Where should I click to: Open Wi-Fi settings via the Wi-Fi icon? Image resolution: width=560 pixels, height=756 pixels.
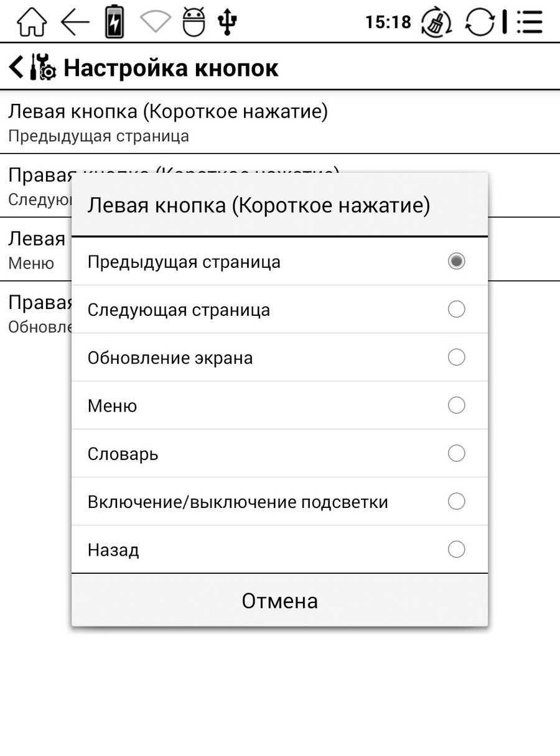click(155, 22)
